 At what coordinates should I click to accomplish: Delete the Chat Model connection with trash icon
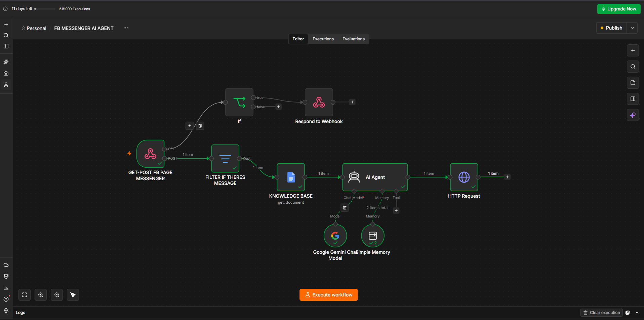[345, 208]
